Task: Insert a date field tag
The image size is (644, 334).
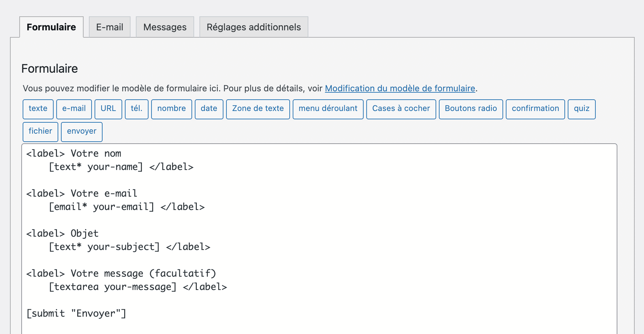Action: click(209, 109)
